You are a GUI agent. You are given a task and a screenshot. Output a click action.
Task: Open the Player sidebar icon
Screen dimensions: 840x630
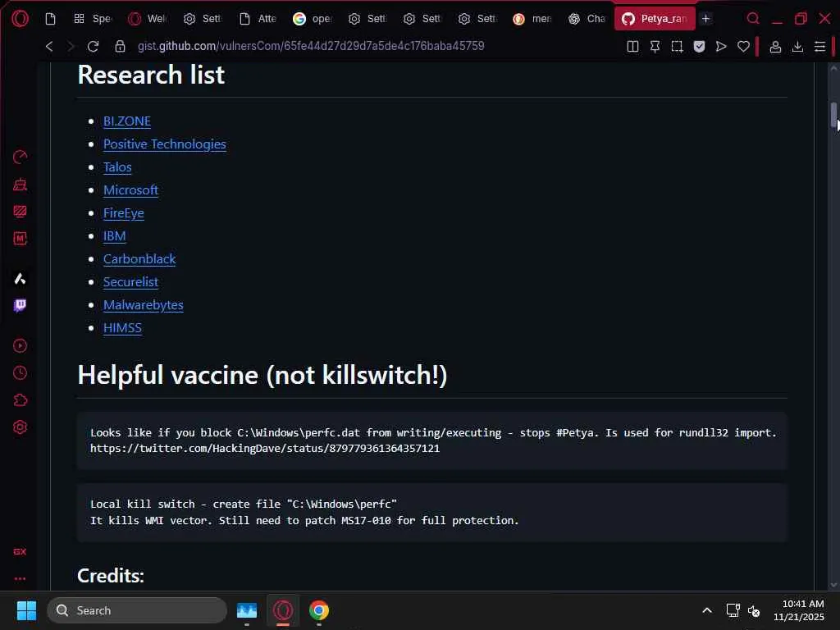[20, 345]
